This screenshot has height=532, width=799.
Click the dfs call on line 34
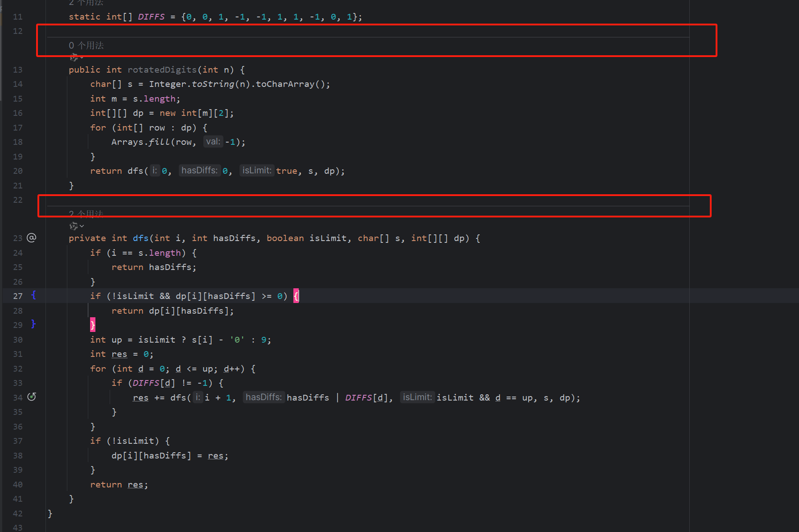pos(178,398)
